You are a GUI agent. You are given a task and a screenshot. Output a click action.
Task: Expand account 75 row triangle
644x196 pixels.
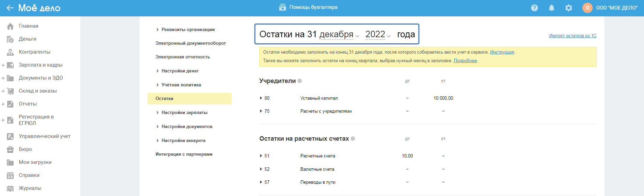coord(261,111)
